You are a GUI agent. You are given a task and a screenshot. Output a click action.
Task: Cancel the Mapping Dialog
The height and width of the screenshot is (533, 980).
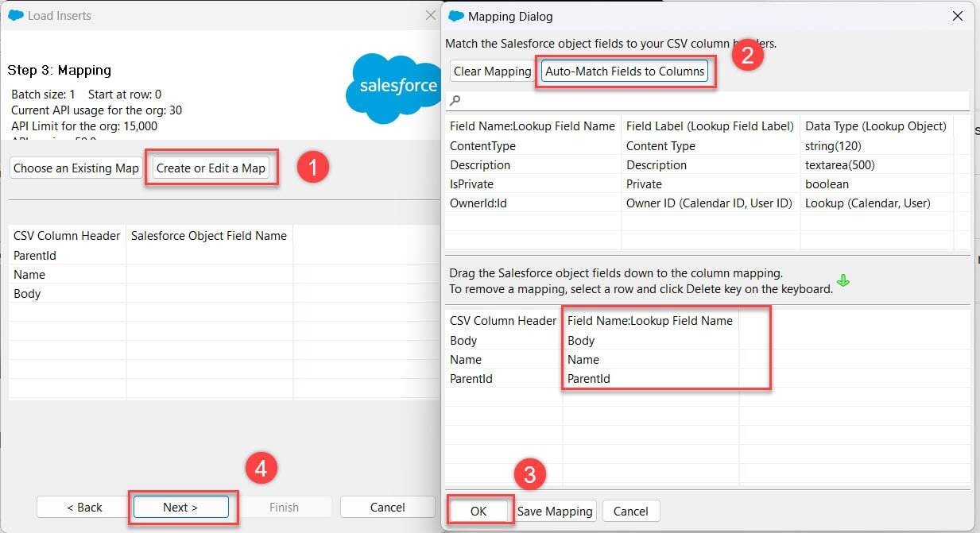631,511
